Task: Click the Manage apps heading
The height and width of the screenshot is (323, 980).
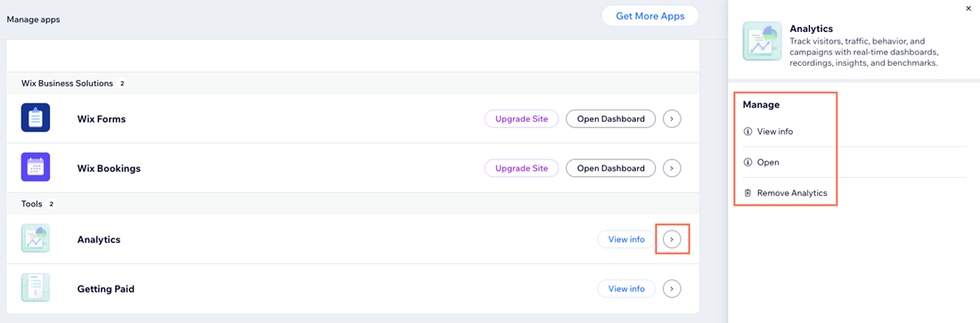Action: pyautogui.click(x=33, y=20)
